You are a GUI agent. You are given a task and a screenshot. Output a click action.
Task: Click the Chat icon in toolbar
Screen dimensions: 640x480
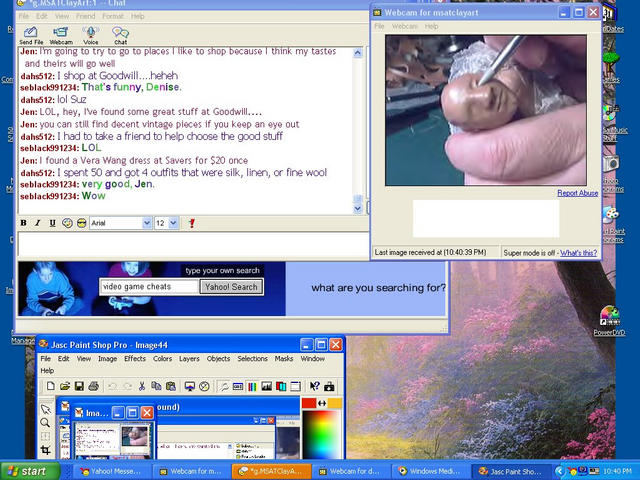(120, 35)
